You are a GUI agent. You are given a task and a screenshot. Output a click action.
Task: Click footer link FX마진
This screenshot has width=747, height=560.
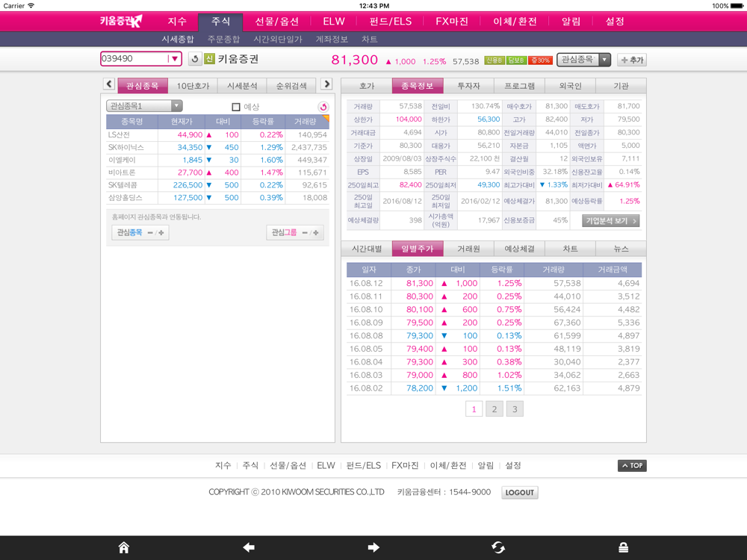pos(405,466)
